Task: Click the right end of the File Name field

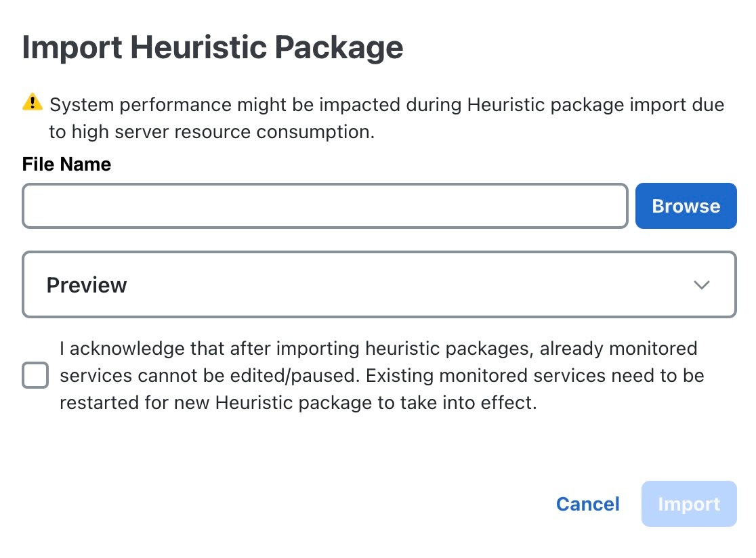Action: click(x=603, y=206)
